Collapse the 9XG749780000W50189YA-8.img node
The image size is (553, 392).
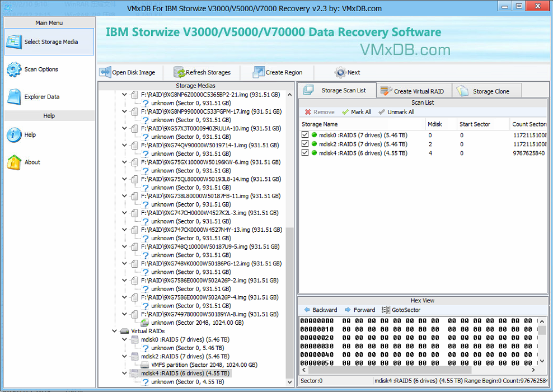coord(124,314)
